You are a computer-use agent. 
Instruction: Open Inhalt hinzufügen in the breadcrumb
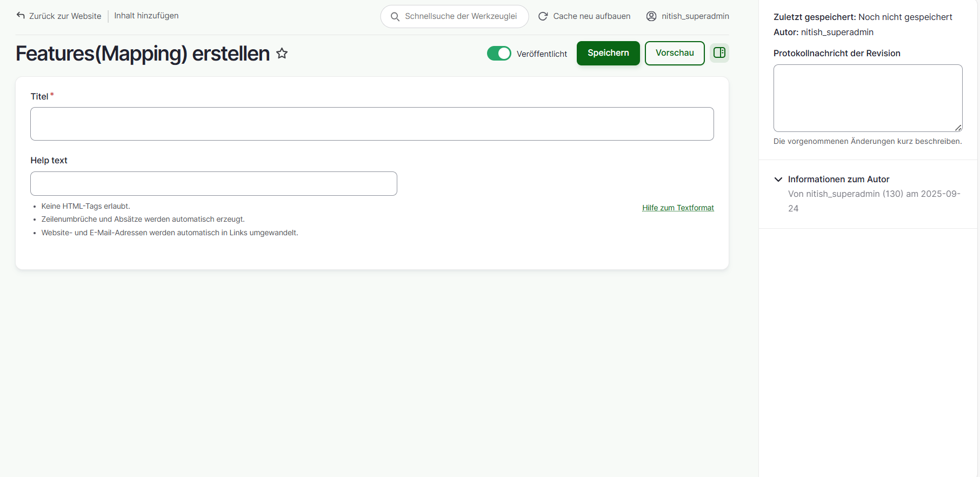146,16
